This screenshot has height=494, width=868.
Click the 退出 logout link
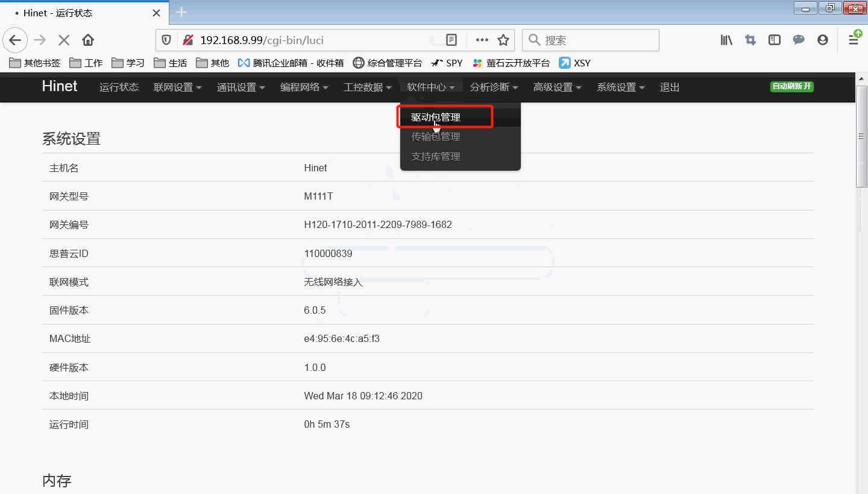pyautogui.click(x=669, y=87)
